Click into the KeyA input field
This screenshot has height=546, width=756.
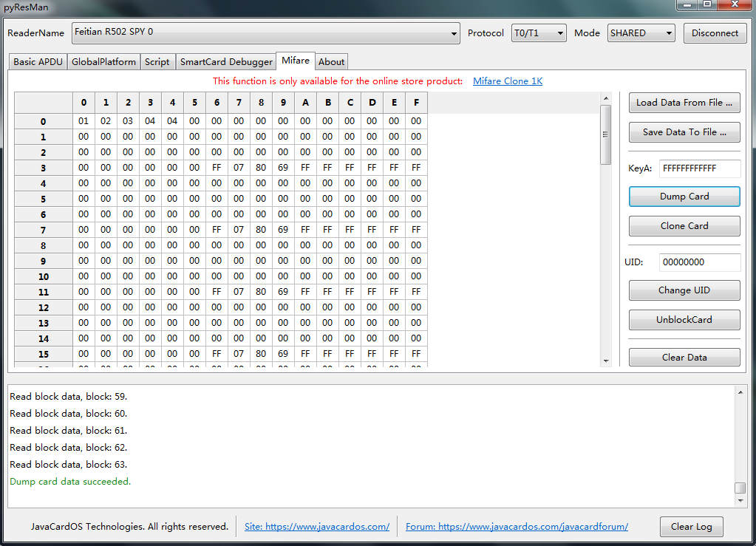pyautogui.click(x=699, y=168)
